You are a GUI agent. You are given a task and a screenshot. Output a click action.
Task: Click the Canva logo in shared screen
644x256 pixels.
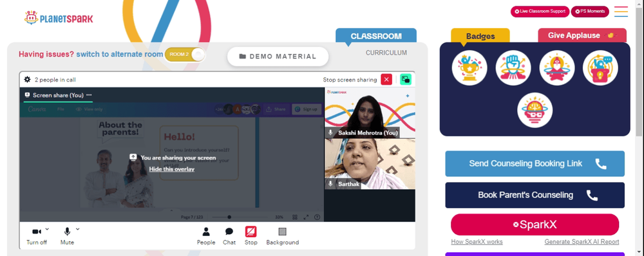point(37,109)
